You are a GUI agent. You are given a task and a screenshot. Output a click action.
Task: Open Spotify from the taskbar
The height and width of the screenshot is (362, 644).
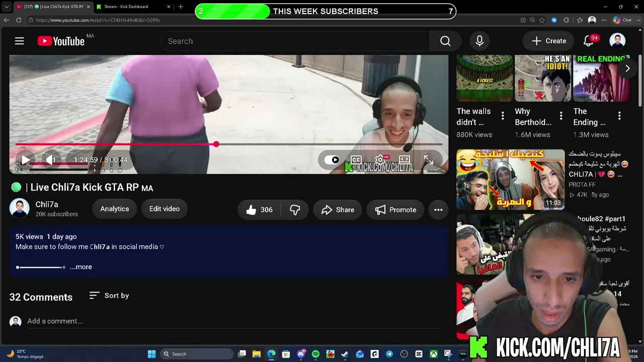tap(315, 354)
